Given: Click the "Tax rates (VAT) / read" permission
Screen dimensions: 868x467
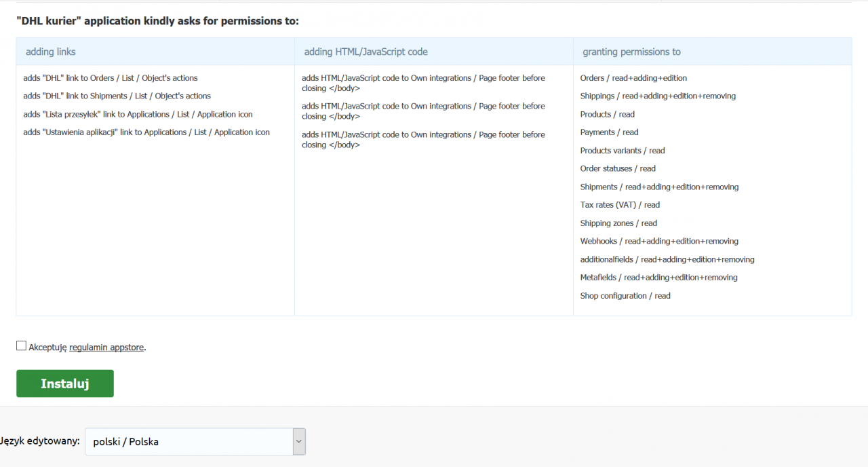Looking at the screenshot, I should 620,205.
